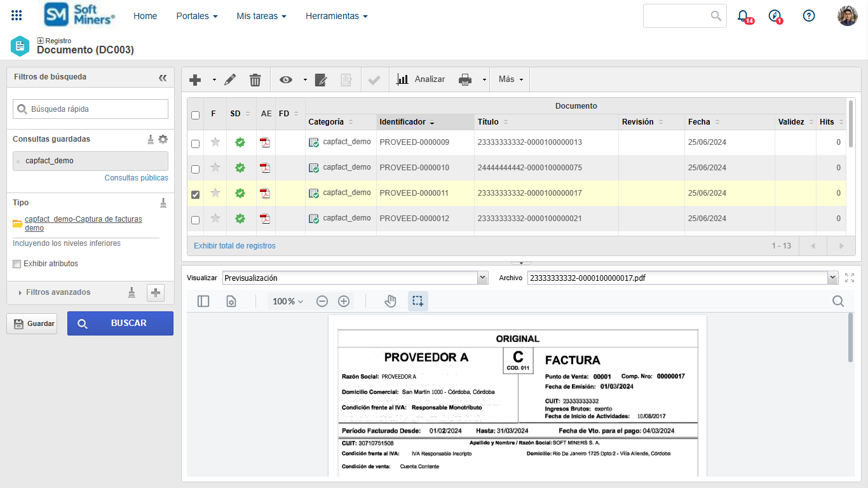This screenshot has width=868, height=488.
Task: Open the Archivo file dropdown
Action: (x=832, y=278)
